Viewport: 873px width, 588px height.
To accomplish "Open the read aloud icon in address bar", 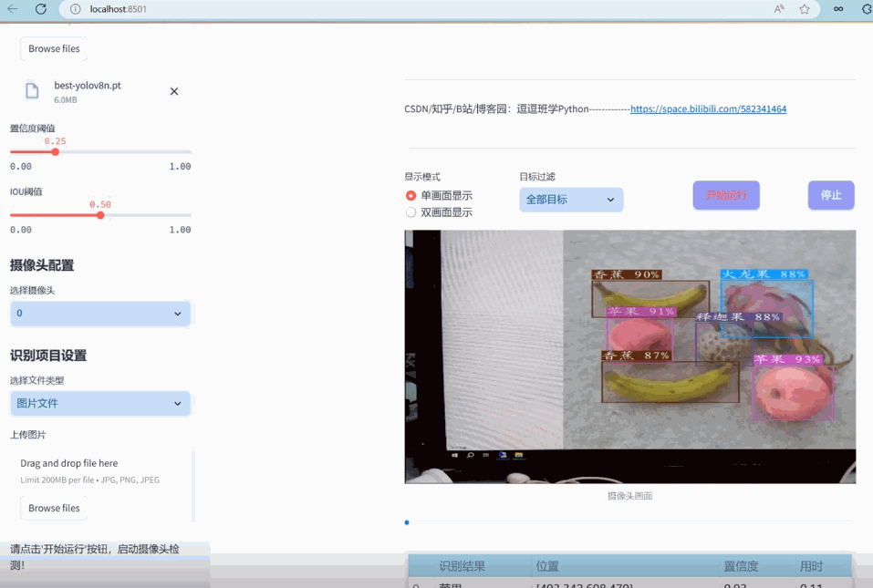I will 779,9.
